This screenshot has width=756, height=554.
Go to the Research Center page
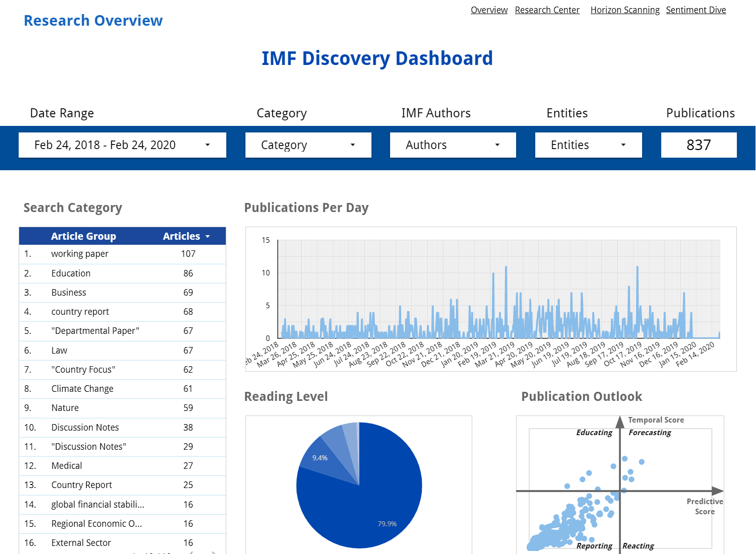547,10
